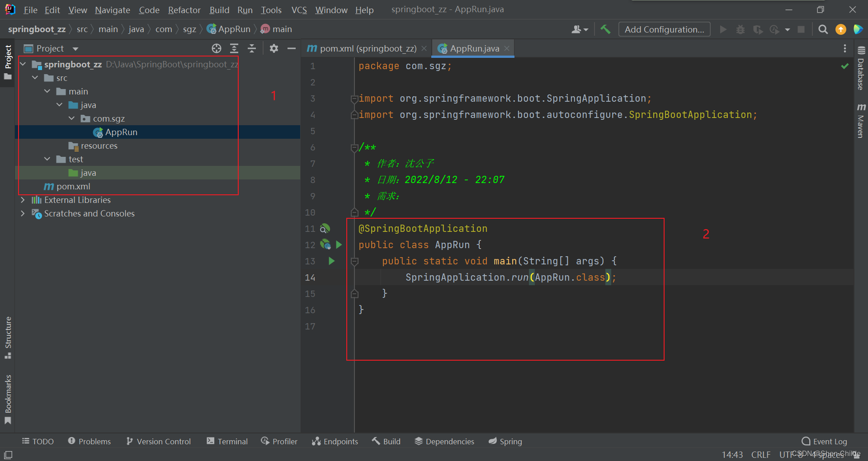Click the Run green arrow in toolbar
The height and width of the screenshot is (461, 868).
[x=723, y=29]
